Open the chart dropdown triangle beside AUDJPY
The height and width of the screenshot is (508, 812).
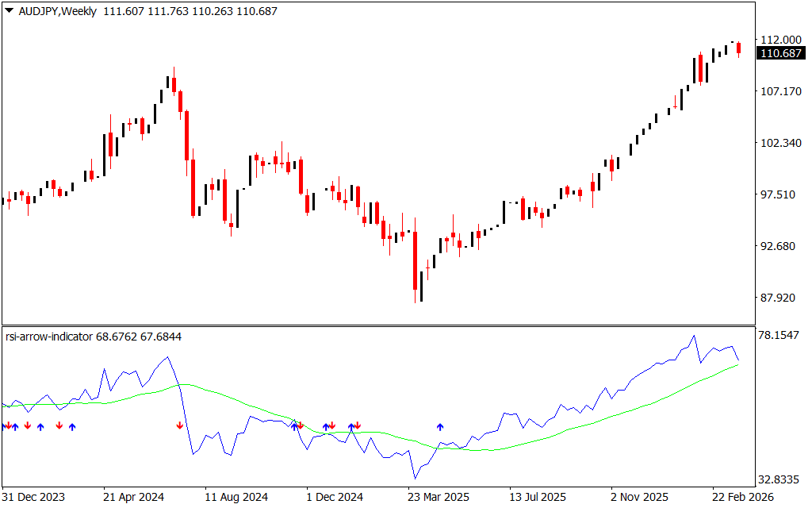click(x=10, y=11)
